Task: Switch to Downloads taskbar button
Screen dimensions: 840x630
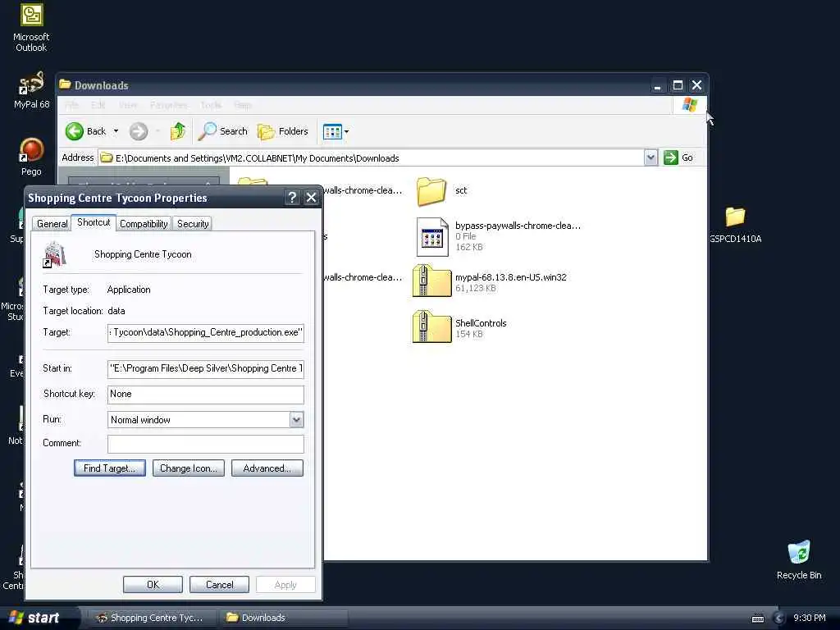Action: tap(283, 618)
